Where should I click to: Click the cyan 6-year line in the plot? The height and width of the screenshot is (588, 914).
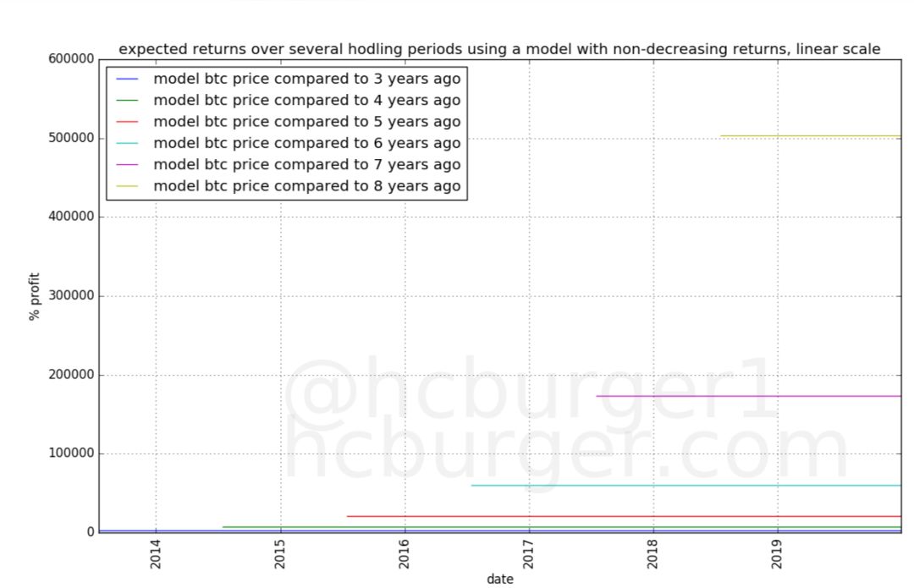pyautogui.click(x=685, y=486)
